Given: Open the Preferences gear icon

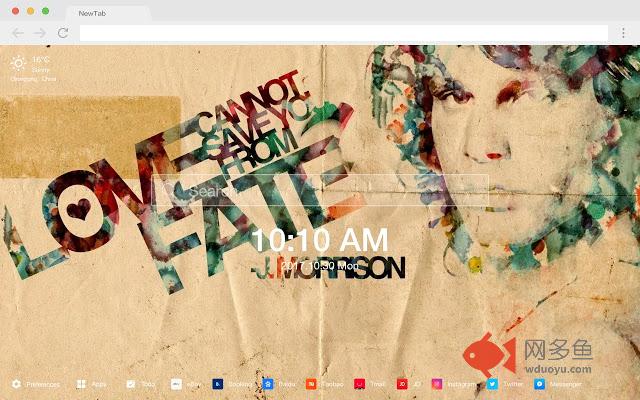Looking at the screenshot, I should pyautogui.click(x=16, y=384).
